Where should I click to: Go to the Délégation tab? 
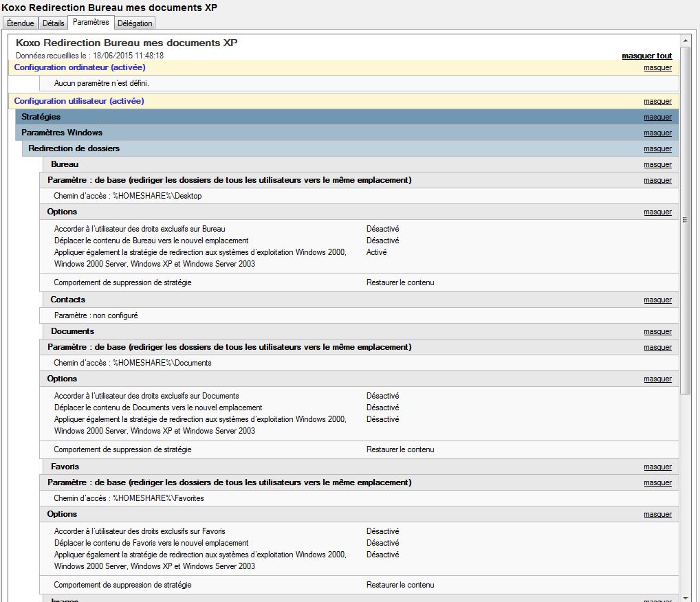(135, 23)
